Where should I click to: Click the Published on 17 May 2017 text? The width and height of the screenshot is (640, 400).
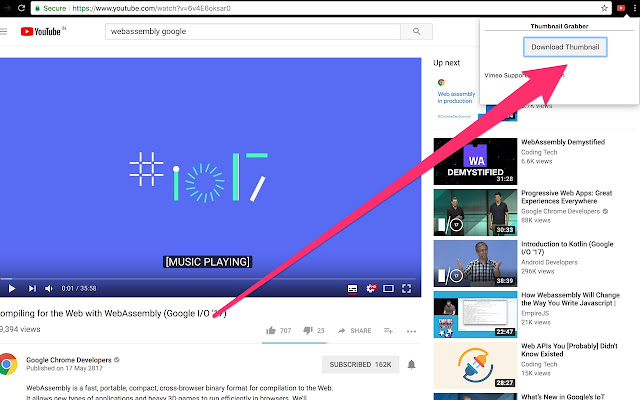pyautogui.click(x=64, y=368)
